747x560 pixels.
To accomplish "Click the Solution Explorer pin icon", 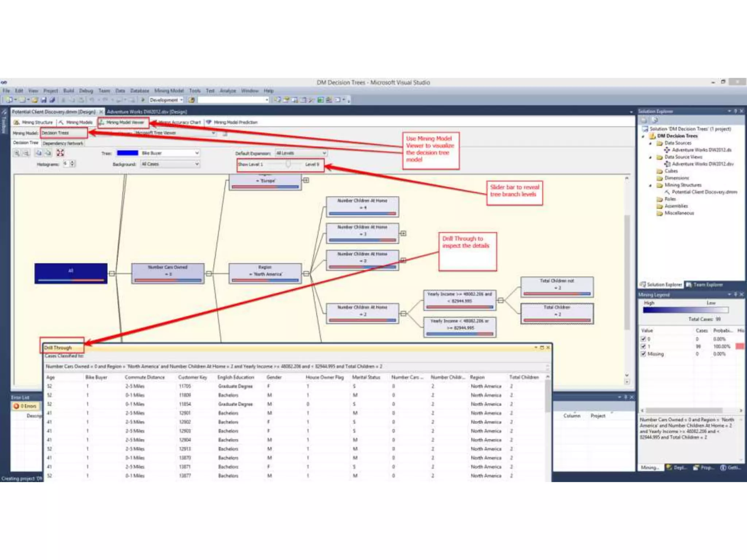I will click(x=735, y=111).
